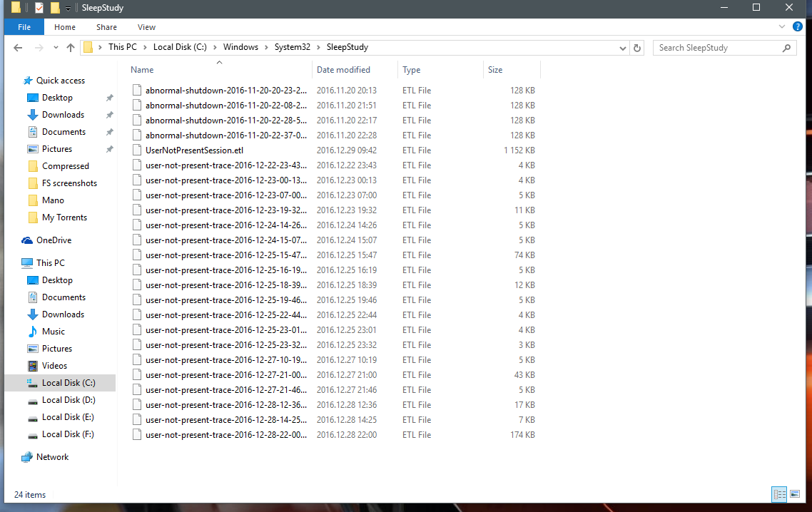812x512 pixels.
Task: Expand the chevron after System32 in breadcrumb
Action: (x=318, y=47)
